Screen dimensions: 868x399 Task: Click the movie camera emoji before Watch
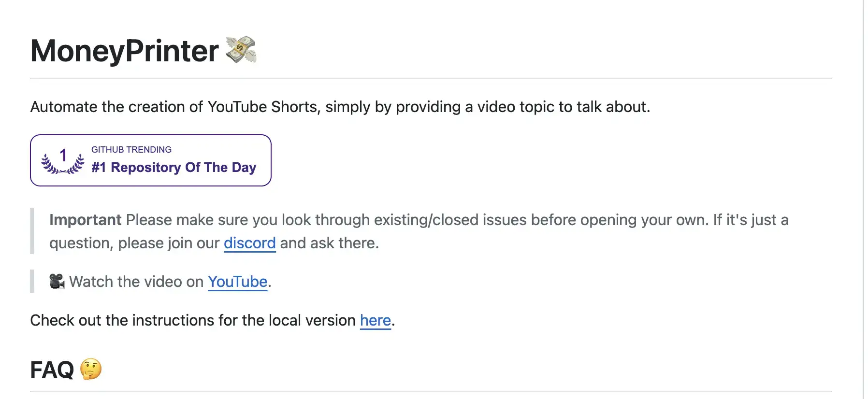click(57, 281)
